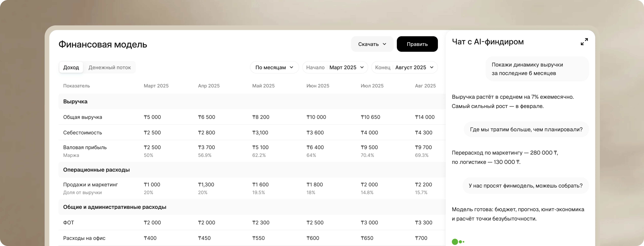Click the 14.8% revenue share value

point(367,192)
